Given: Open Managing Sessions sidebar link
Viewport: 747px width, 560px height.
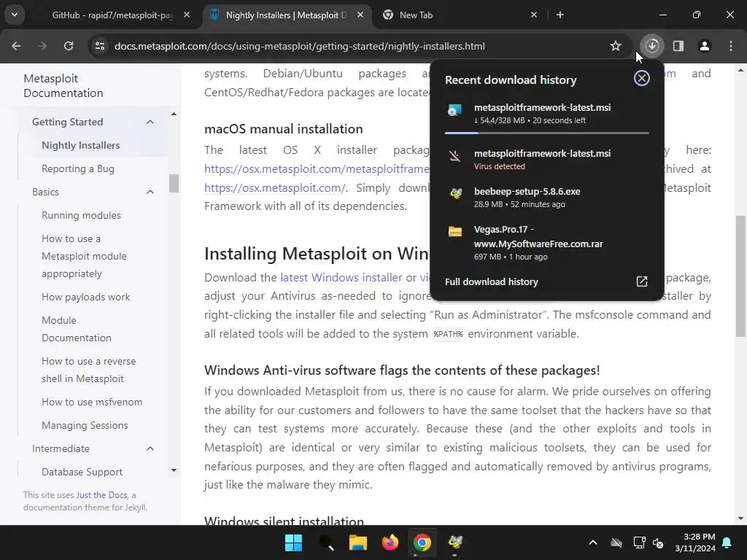Looking at the screenshot, I should click(85, 425).
